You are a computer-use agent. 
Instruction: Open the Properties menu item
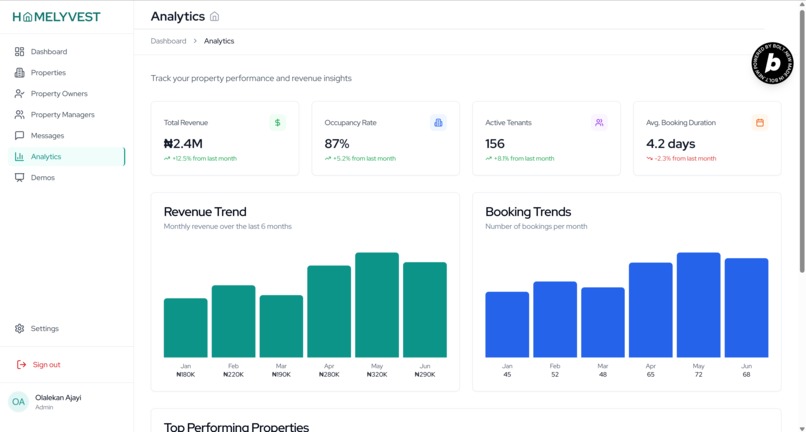67,73
